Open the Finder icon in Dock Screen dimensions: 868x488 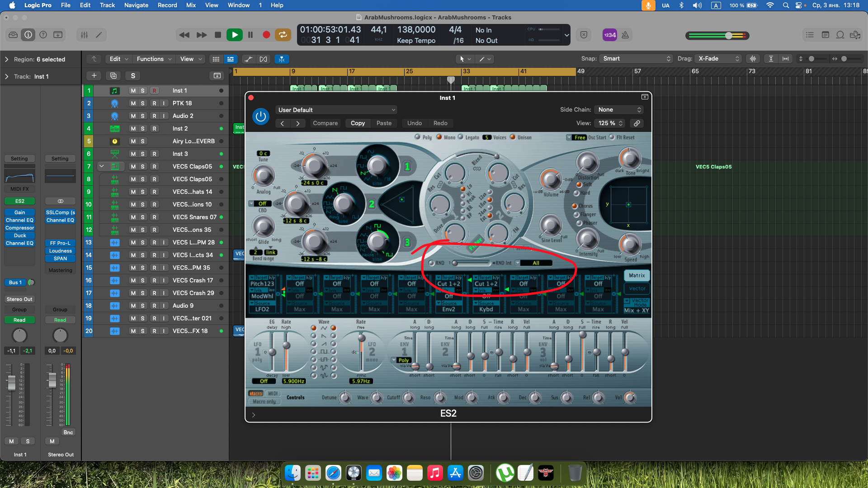(292, 473)
